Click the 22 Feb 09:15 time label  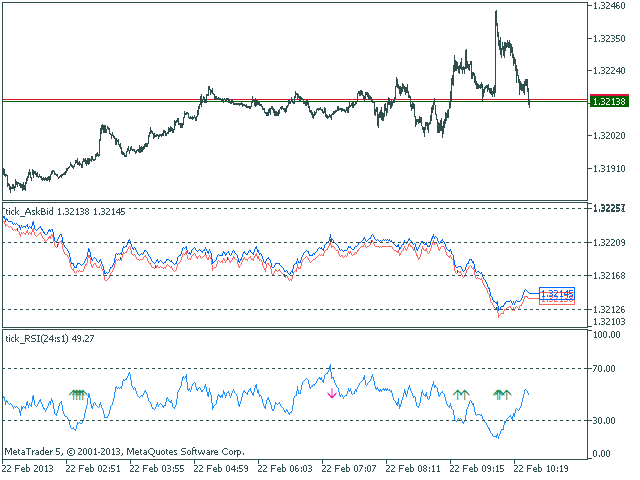coord(477,468)
